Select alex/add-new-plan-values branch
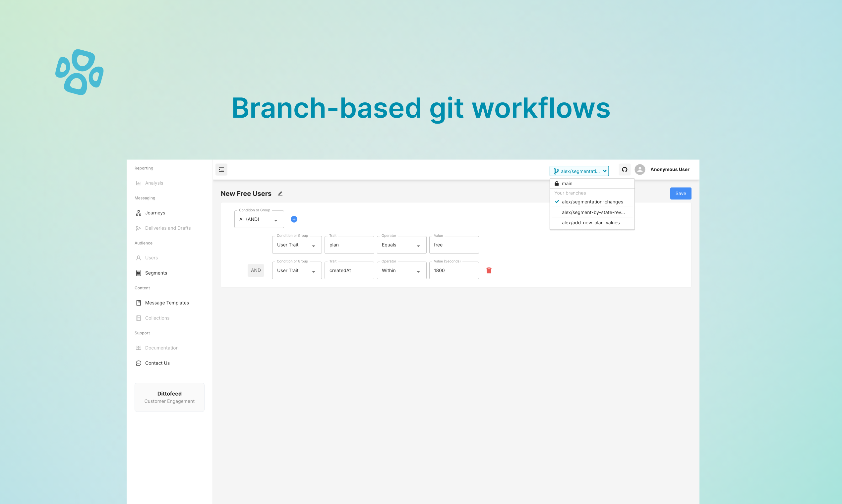This screenshot has width=842, height=504. (x=592, y=223)
